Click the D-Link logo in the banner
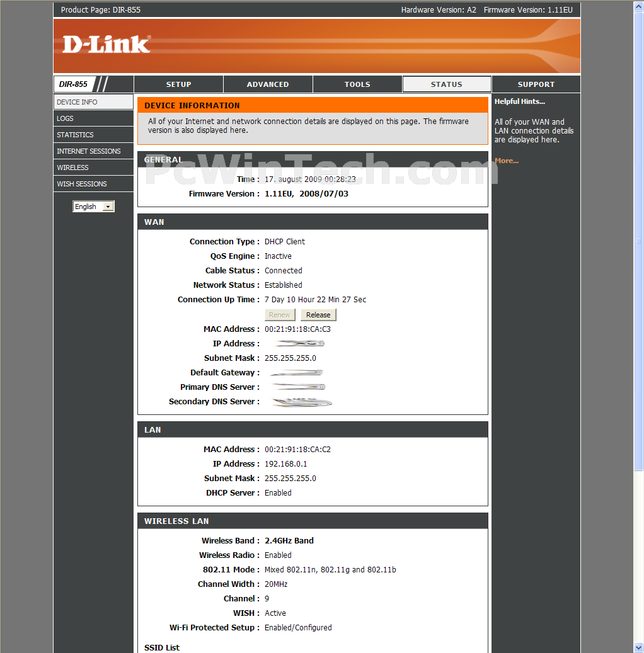The height and width of the screenshot is (653, 644). pyautogui.click(x=106, y=45)
